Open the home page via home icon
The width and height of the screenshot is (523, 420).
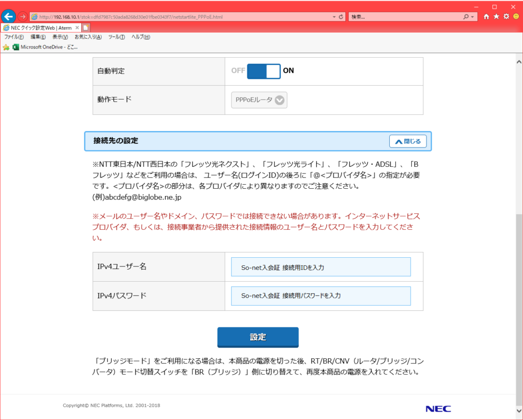[486, 16]
